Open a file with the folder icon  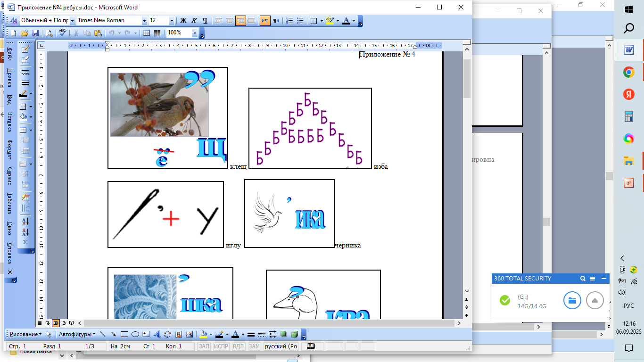click(x=24, y=33)
